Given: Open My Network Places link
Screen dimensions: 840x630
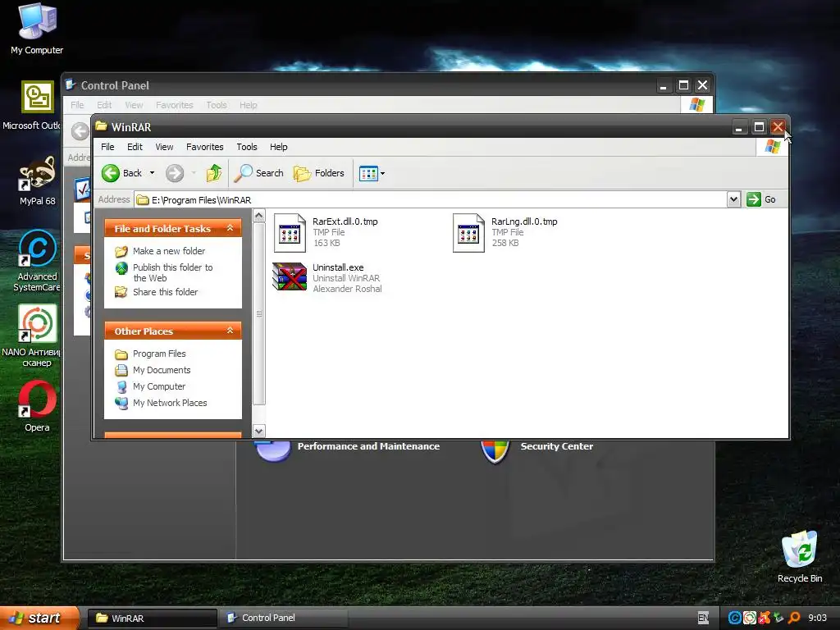Looking at the screenshot, I should pos(170,403).
